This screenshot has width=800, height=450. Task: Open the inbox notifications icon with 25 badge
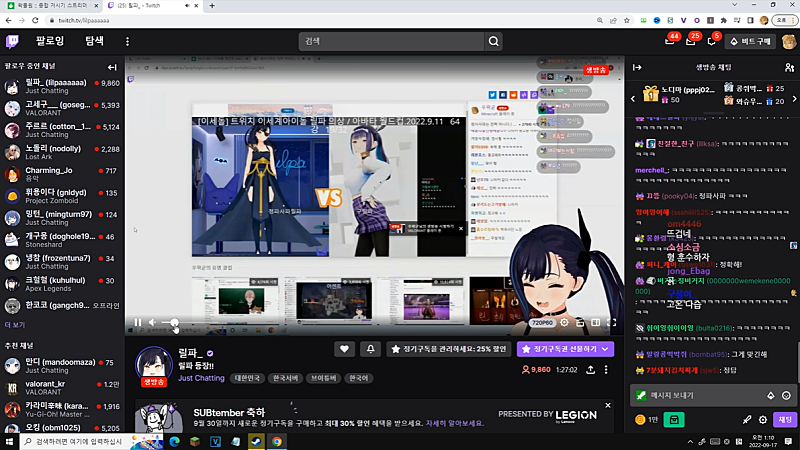[691, 41]
